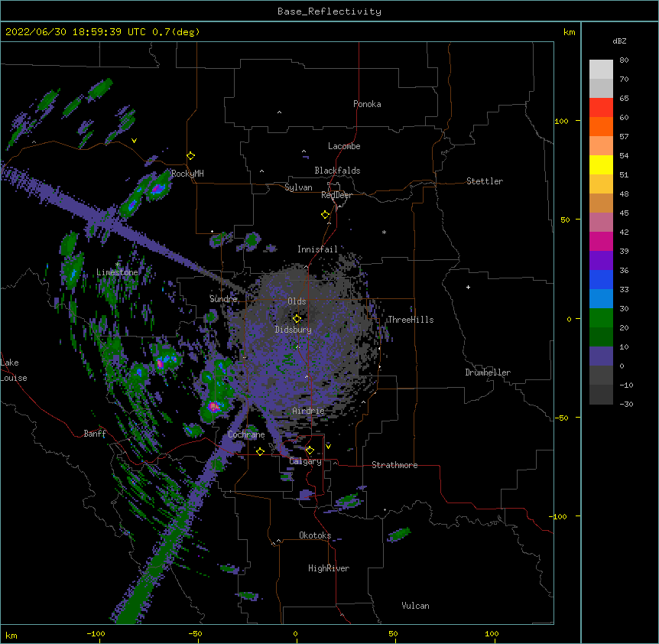Click the -100 tick on the bottom axis

click(x=96, y=633)
